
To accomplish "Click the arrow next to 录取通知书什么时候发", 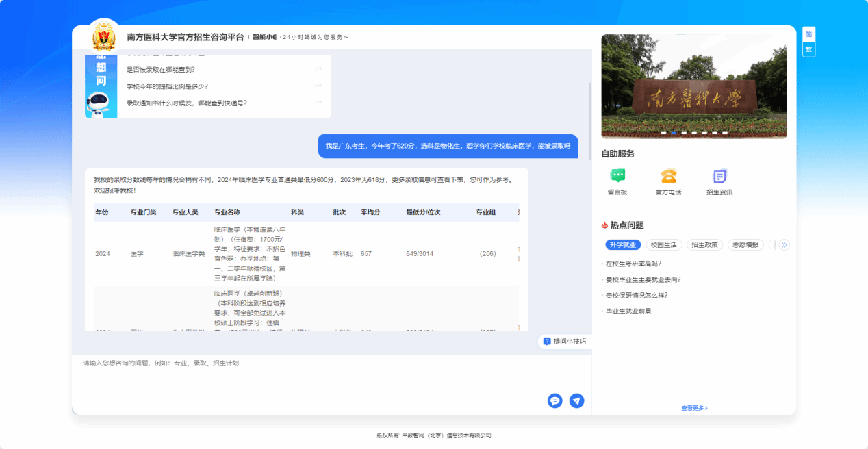I will point(318,103).
